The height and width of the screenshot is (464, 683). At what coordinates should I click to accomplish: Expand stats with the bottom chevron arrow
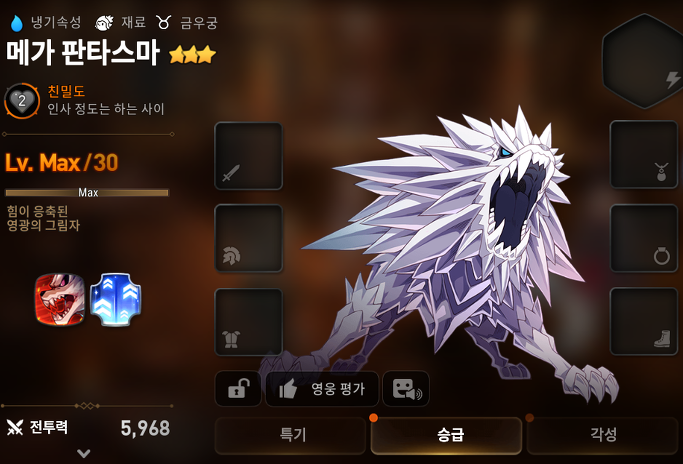click(84, 454)
